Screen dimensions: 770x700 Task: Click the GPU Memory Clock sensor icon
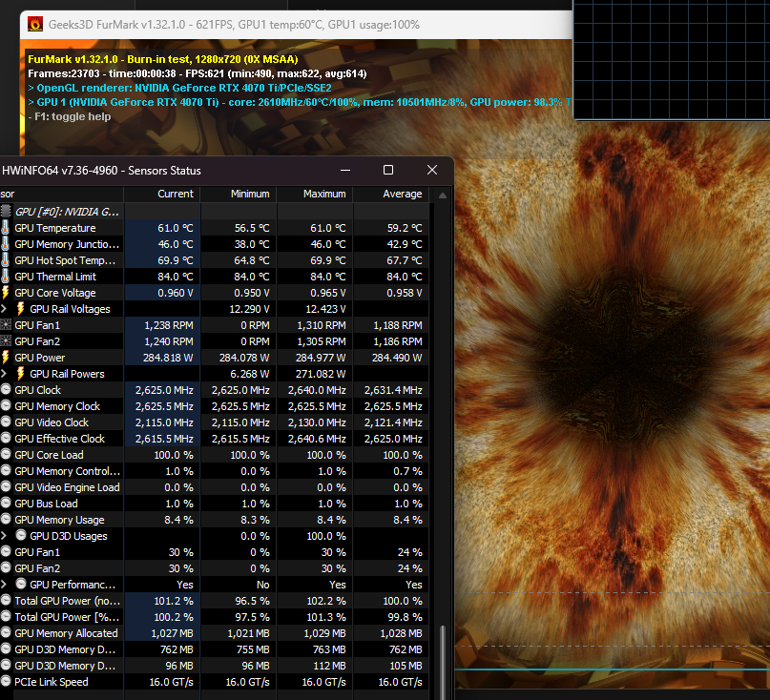[6, 405]
